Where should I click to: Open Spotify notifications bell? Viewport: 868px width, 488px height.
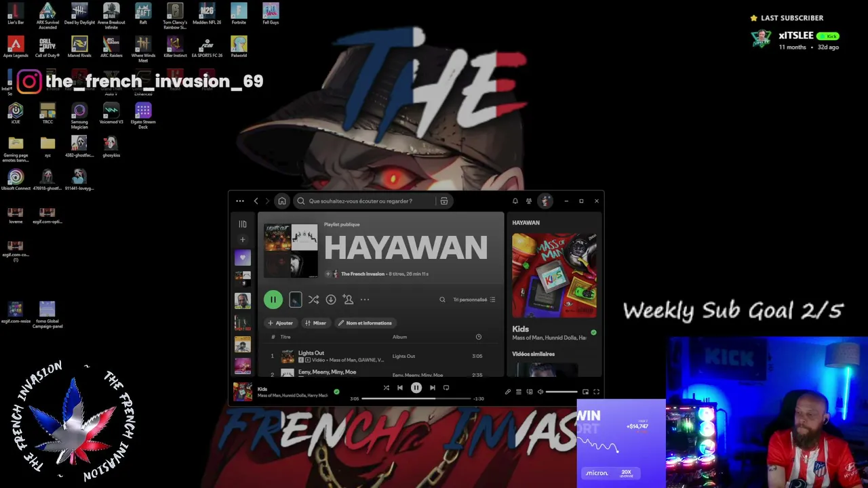(x=515, y=201)
